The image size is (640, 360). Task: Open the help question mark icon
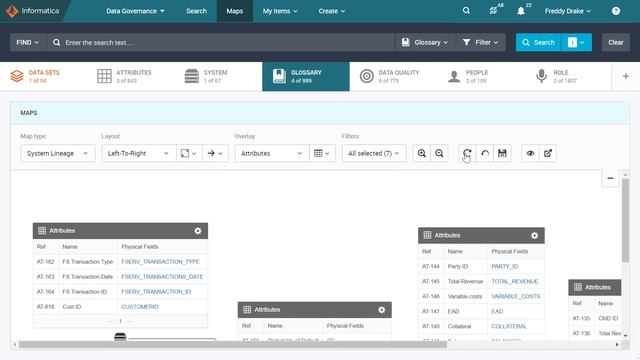[616, 11]
